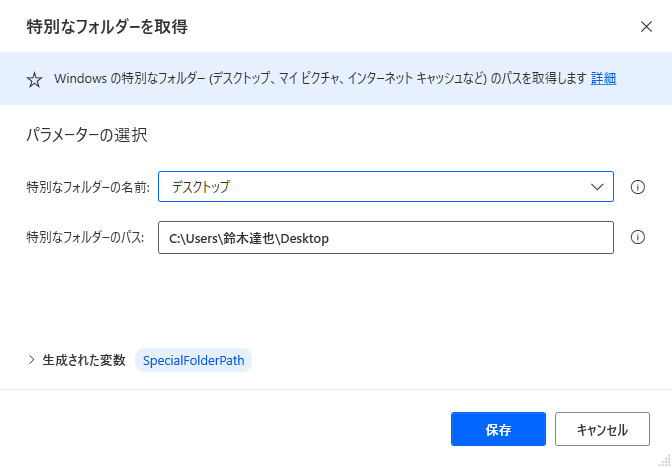
Task: Open the 詳細 link
Action: point(603,79)
